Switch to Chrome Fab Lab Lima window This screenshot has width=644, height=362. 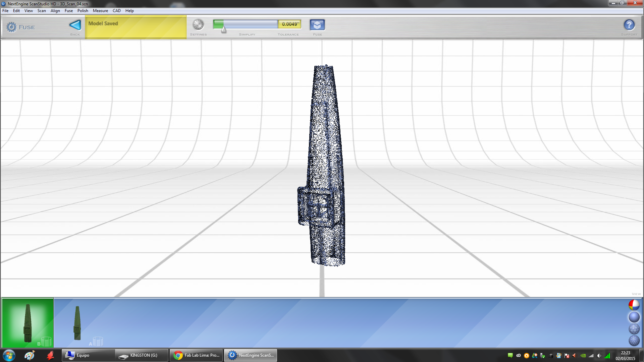197,355
